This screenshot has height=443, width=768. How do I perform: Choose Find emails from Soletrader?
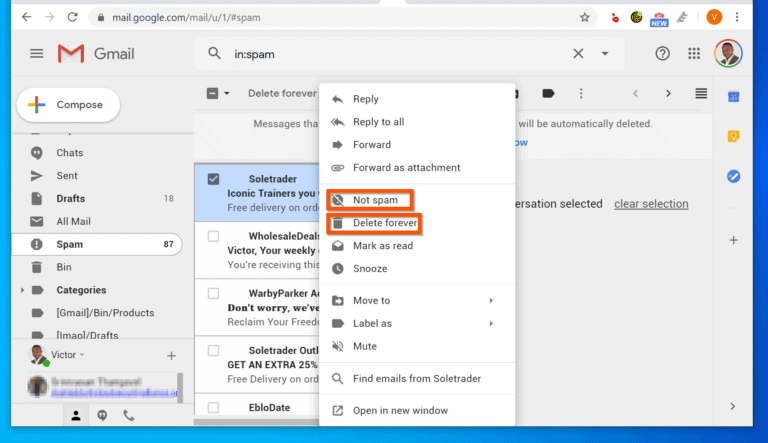pyautogui.click(x=417, y=379)
